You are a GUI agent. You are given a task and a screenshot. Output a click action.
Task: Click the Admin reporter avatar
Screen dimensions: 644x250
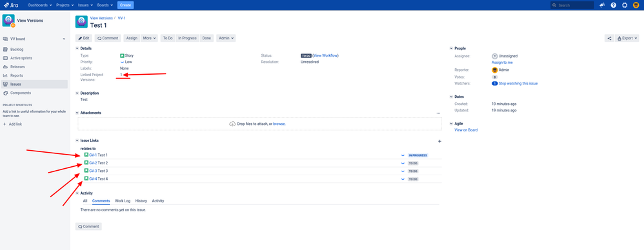point(494,70)
